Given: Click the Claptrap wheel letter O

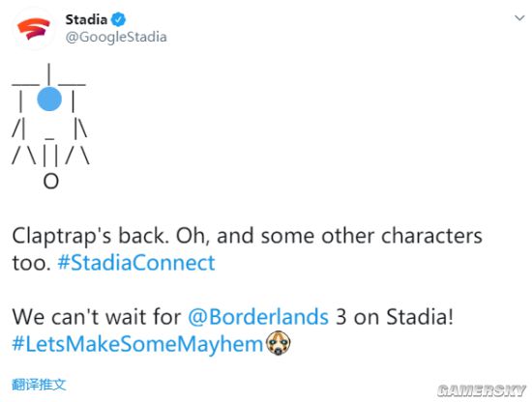Looking at the screenshot, I should tap(51, 181).
